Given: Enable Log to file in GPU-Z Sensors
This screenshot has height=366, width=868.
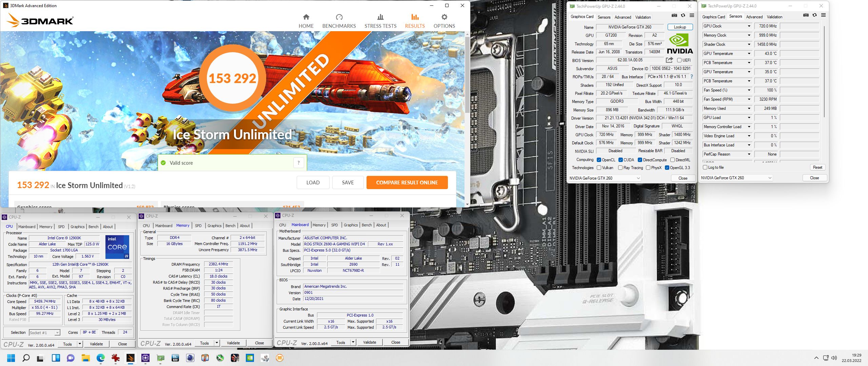Looking at the screenshot, I should [705, 167].
